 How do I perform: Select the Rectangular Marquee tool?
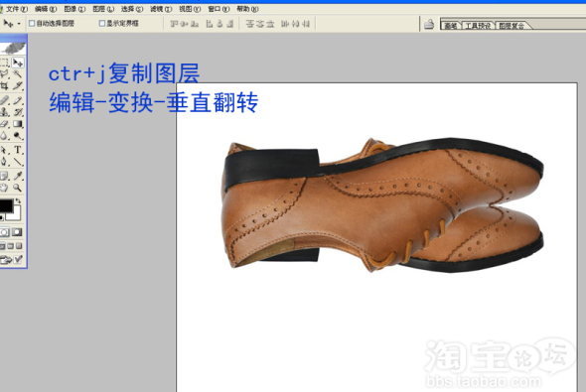pyautogui.click(x=5, y=63)
